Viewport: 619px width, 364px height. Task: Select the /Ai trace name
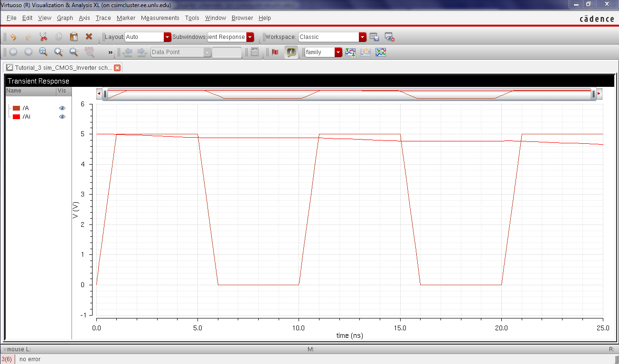tap(27, 117)
